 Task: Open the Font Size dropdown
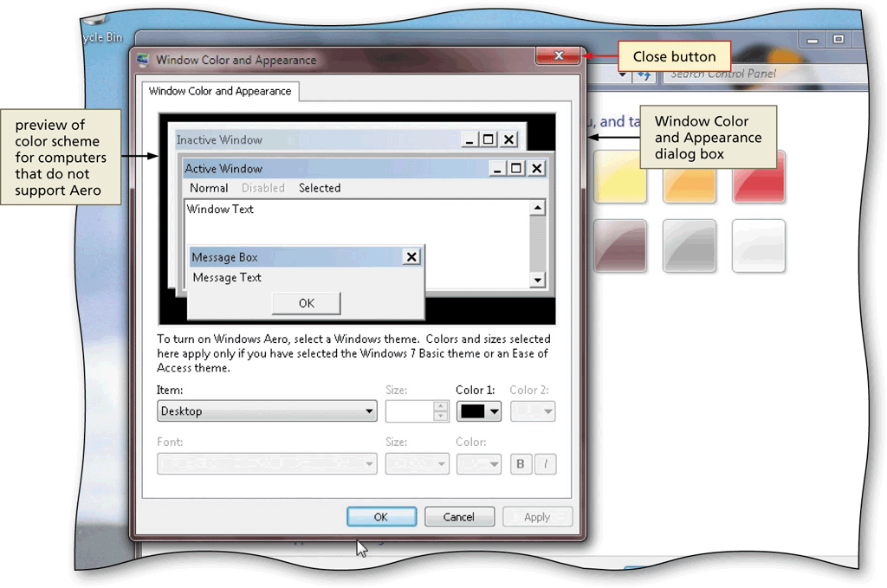[417, 463]
